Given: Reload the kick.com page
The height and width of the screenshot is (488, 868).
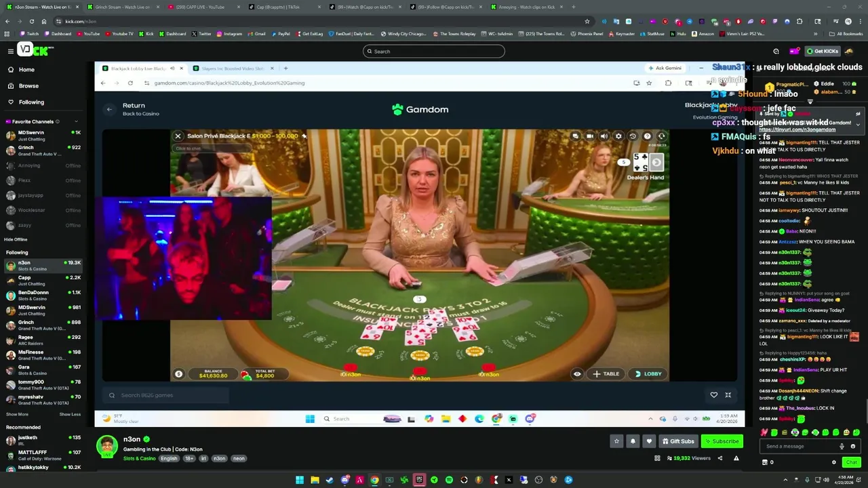Looking at the screenshot, I should 31,22.
